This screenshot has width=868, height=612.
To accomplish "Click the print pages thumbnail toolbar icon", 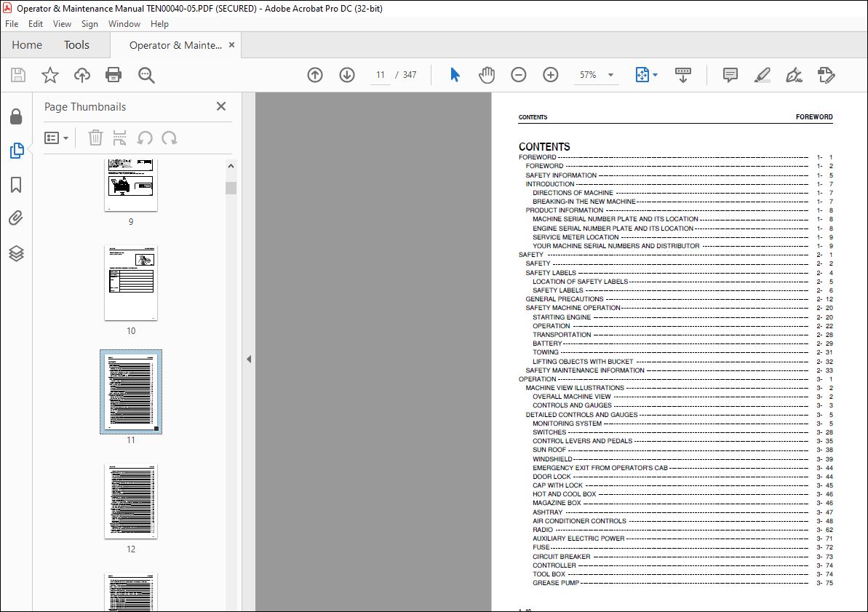I will point(119,138).
